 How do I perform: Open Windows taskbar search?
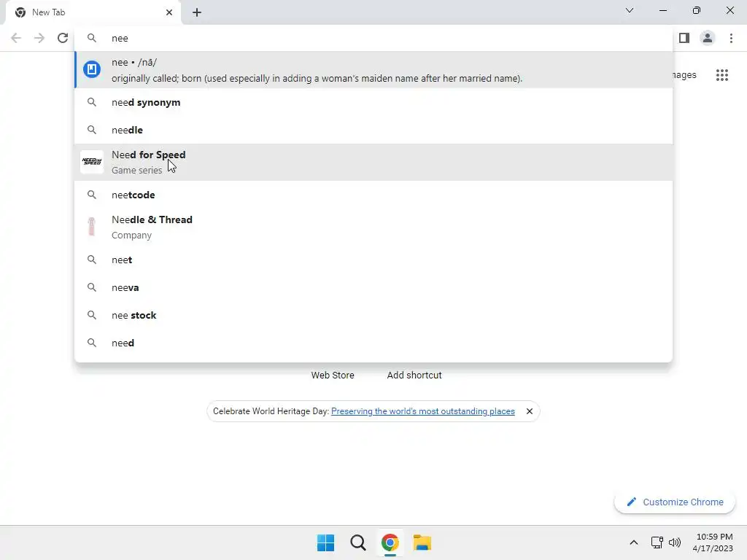(357, 542)
